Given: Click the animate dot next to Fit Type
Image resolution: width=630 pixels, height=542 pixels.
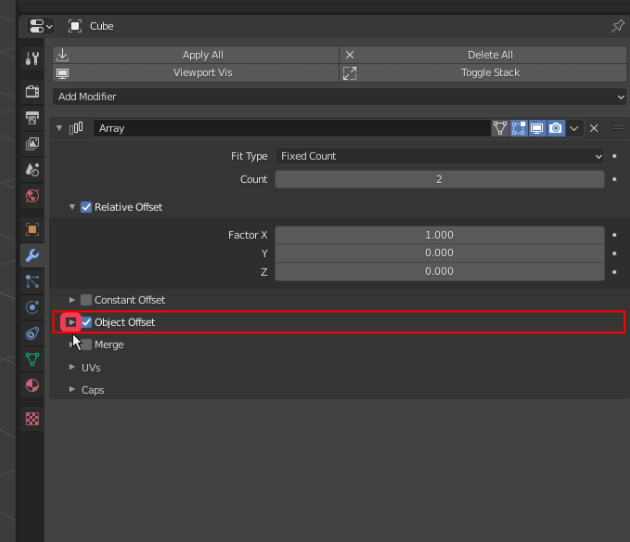Looking at the screenshot, I should (x=614, y=156).
